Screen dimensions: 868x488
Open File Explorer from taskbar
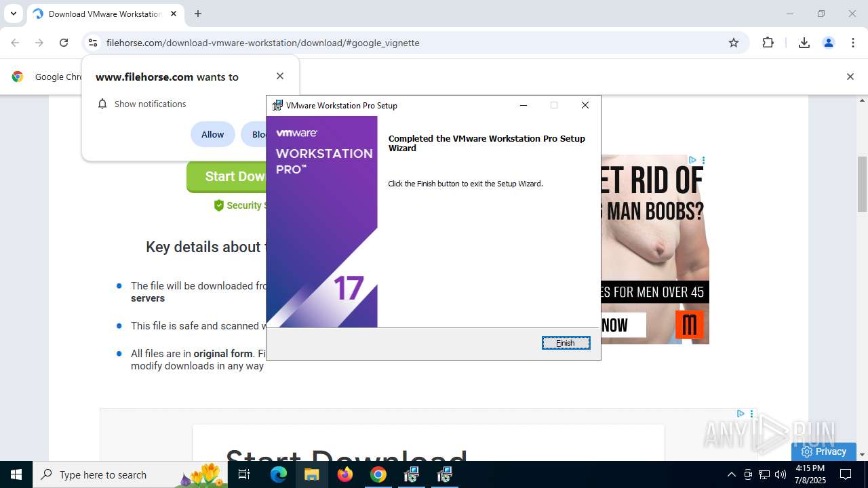(311, 474)
